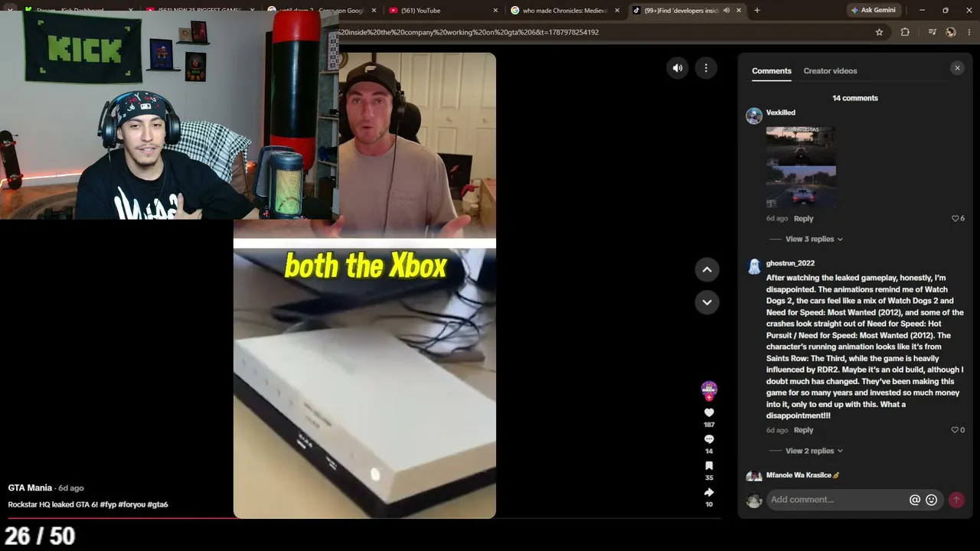Open GTA Mania's profile from the caption

[30, 488]
